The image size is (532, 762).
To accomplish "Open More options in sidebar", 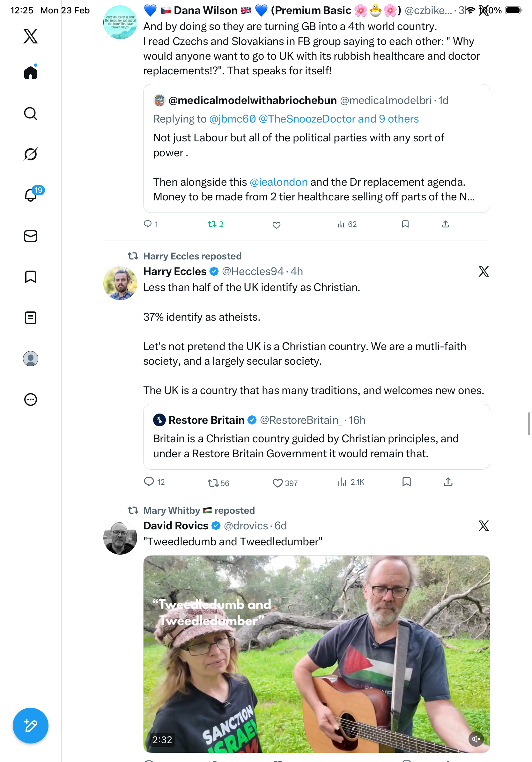I will [31, 399].
